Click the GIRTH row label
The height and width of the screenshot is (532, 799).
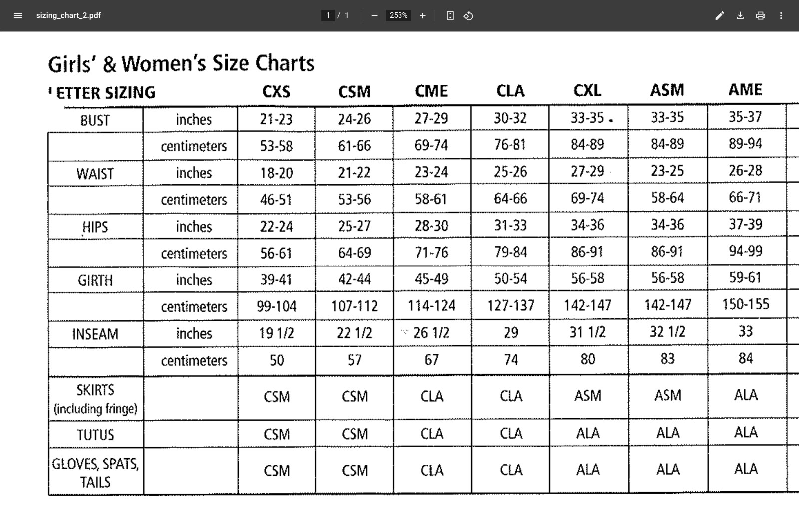(x=95, y=280)
